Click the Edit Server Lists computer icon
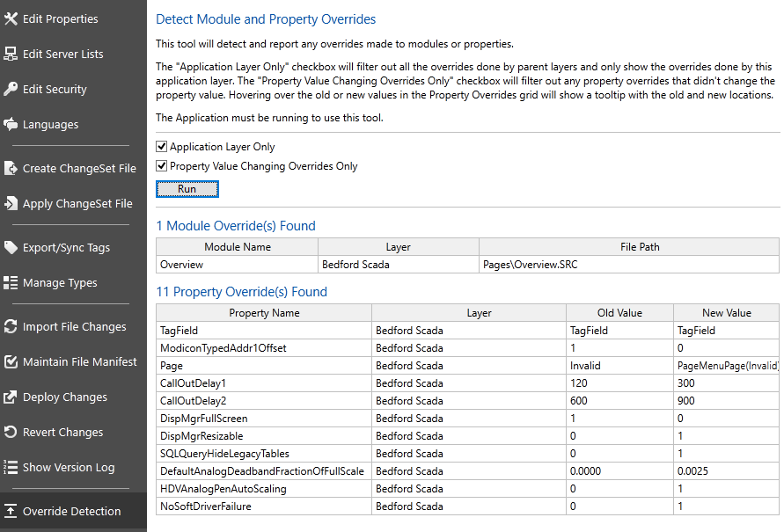The height and width of the screenshot is (532, 784). pyautogui.click(x=11, y=54)
